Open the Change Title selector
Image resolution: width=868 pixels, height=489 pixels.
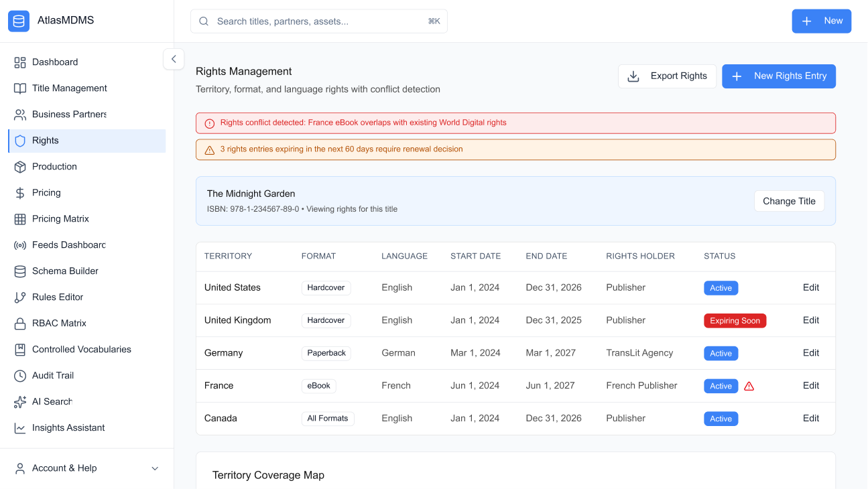pyautogui.click(x=789, y=201)
